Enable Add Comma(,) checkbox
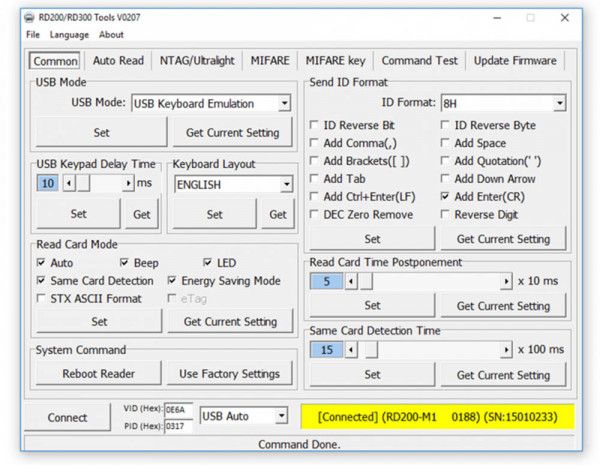This screenshot has height=465, width=600. 314,143
